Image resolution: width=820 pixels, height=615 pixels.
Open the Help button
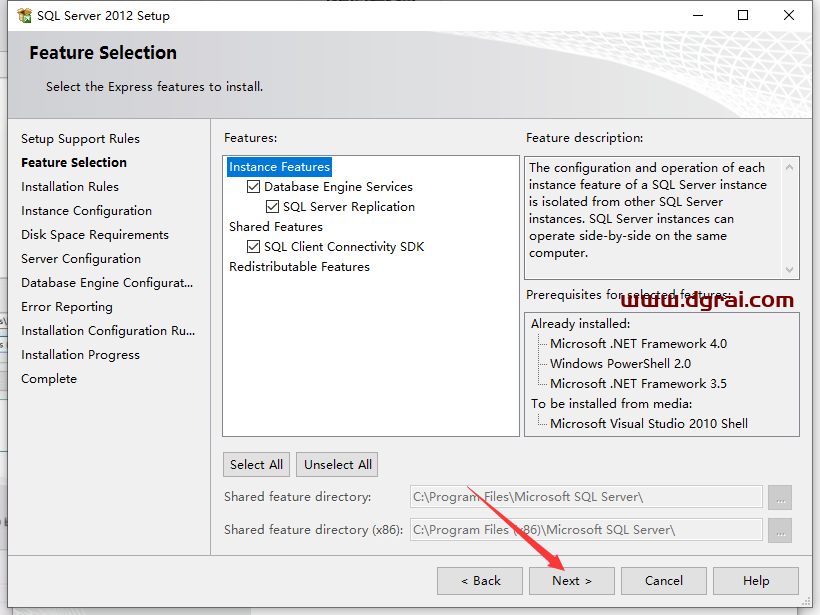[756, 580]
